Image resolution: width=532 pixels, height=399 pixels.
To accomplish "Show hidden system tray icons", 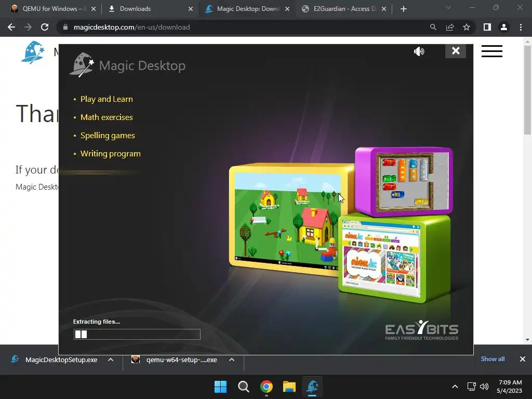I will [x=455, y=387].
